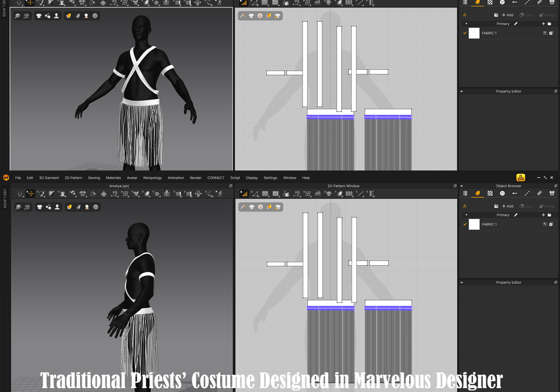Switch to Scene list icon under Object Browser title
560x392 pixels.
pos(465,194)
